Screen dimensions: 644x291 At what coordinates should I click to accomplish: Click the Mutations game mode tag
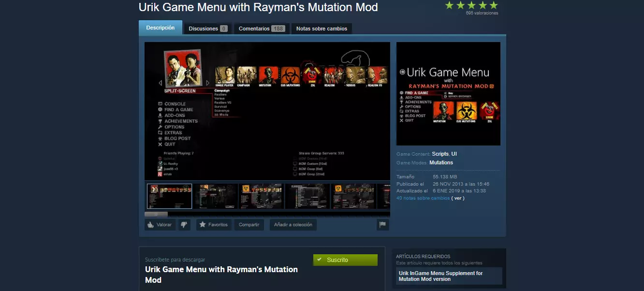point(441,163)
